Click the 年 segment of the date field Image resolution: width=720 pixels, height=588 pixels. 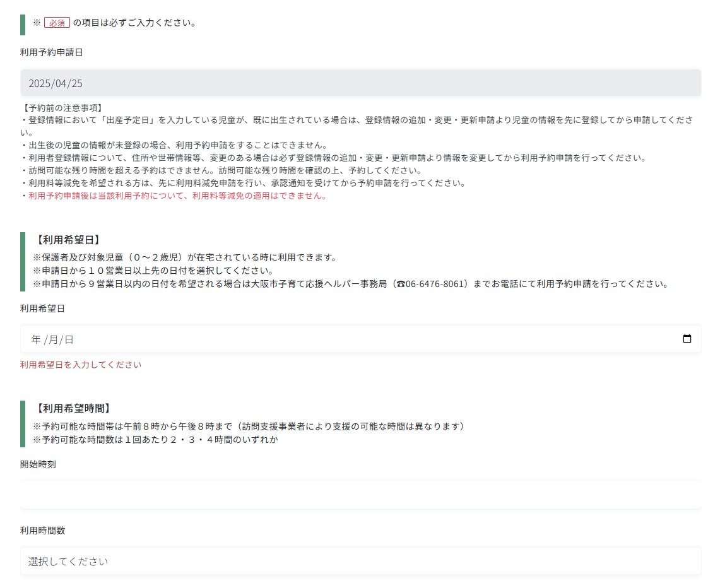(35, 339)
